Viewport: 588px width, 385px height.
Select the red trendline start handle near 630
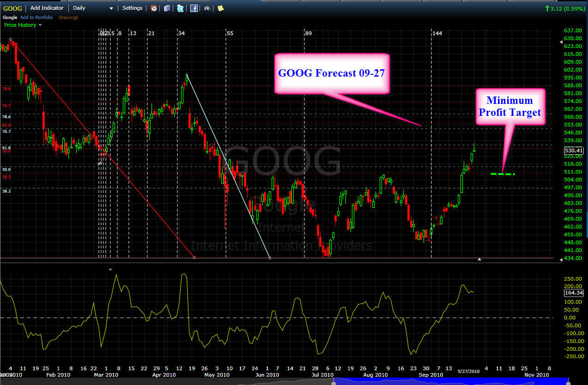click(11, 40)
